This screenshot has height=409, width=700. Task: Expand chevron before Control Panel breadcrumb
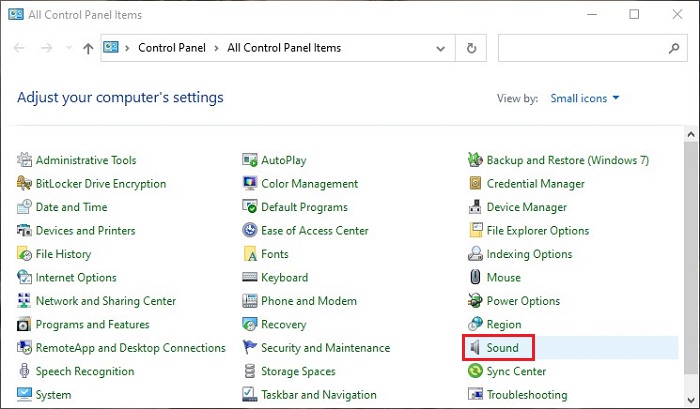click(x=127, y=48)
